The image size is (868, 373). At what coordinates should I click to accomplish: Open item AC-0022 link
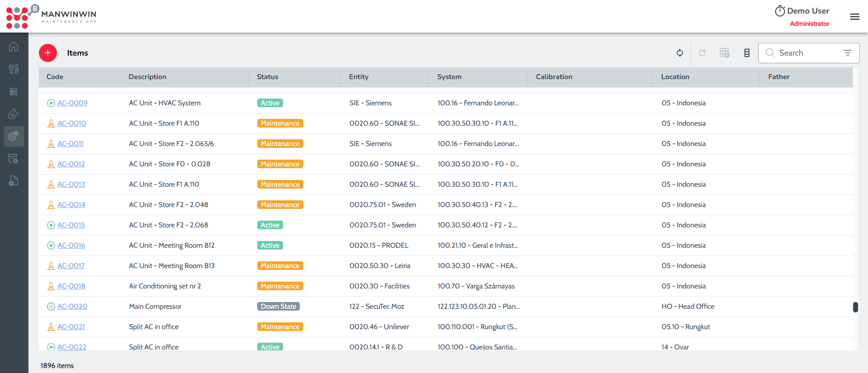[x=71, y=347]
